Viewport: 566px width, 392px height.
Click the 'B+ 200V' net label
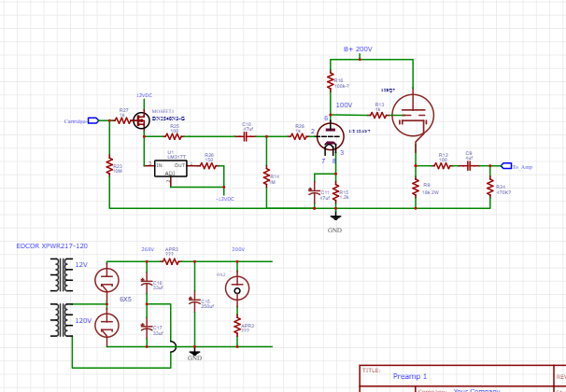pos(358,49)
